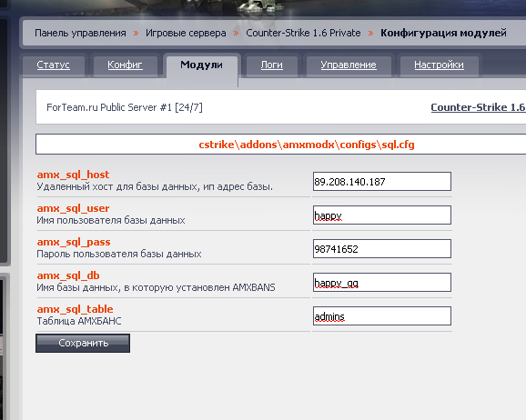This screenshot has width=526, height=420.
Task: Click Панель управления breadcrumb link
Action: (x=80, y=34)
